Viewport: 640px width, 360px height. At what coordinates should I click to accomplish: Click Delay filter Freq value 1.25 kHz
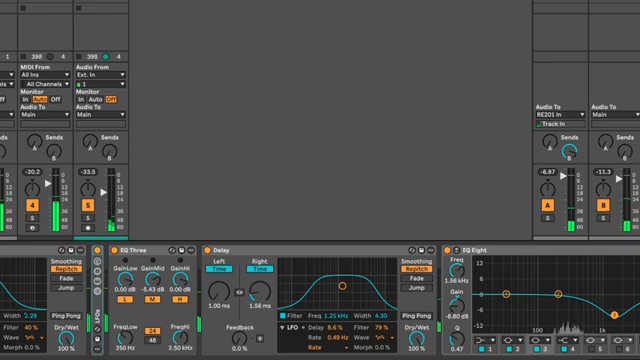(336, 316)
